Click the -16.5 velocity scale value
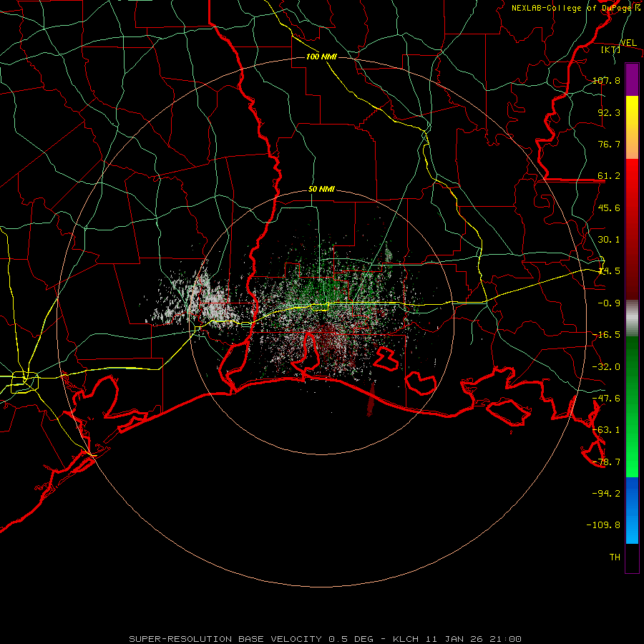Screen dimensions: 644x644 606,335
